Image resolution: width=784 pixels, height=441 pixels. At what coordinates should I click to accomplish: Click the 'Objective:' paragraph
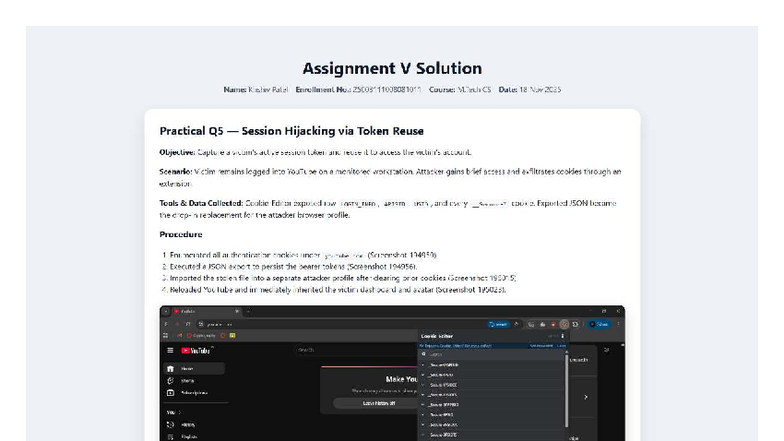(315, 152)
